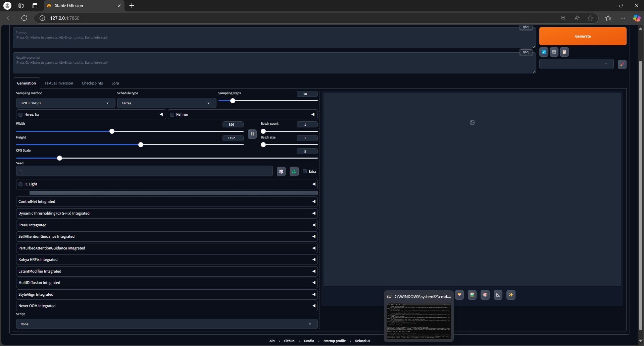
Task: Enable the Hires. fix checkbox
Action: tap(20, 115)
